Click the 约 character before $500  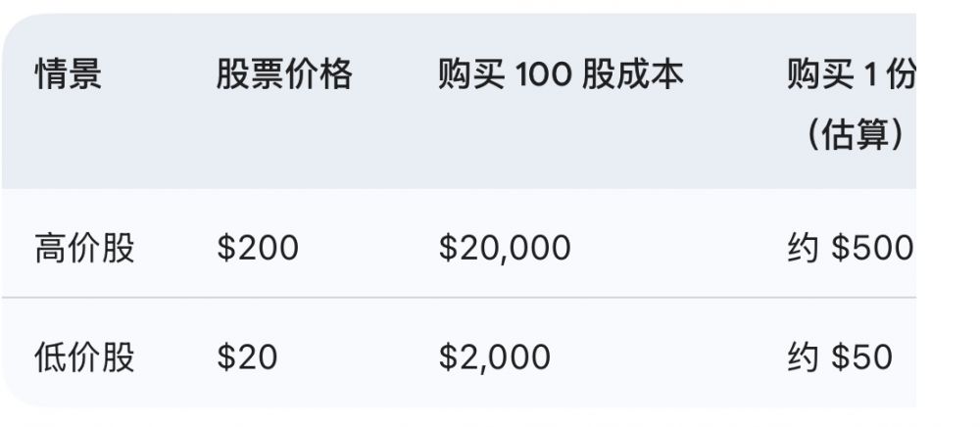[x=803, y=248]
